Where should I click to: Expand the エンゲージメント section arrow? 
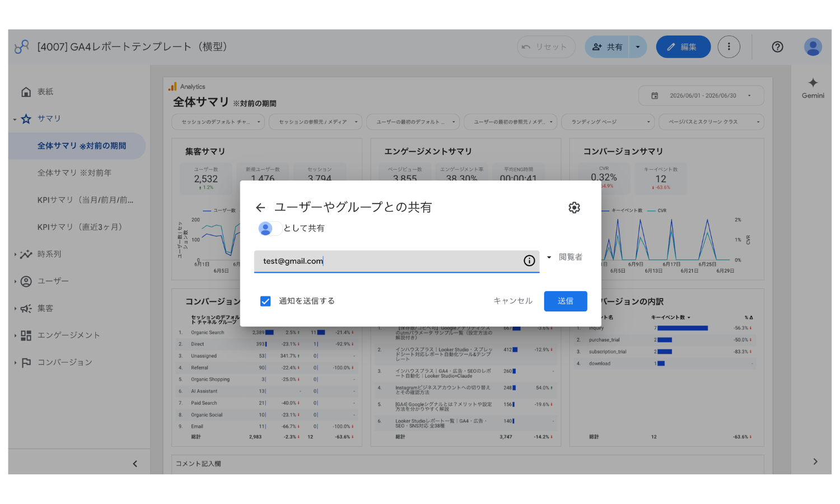[15, 335]
